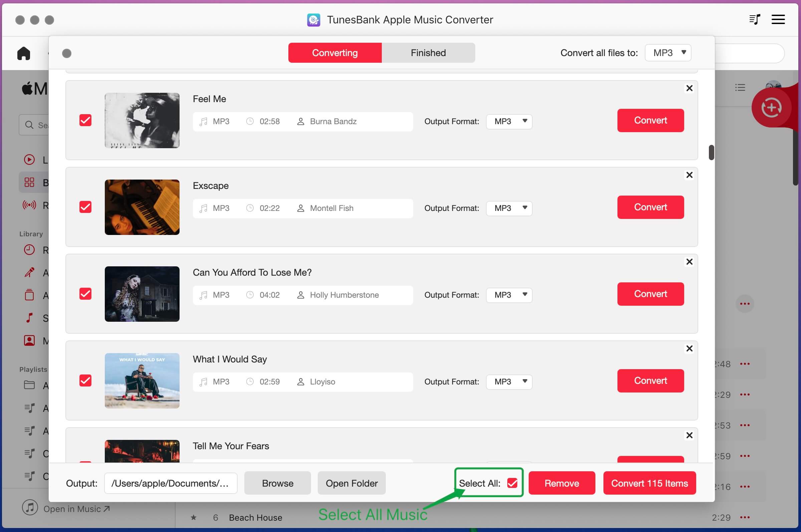801x532 pixels.
Task: Convert the Exscape track
Action: tap(650, 207)
